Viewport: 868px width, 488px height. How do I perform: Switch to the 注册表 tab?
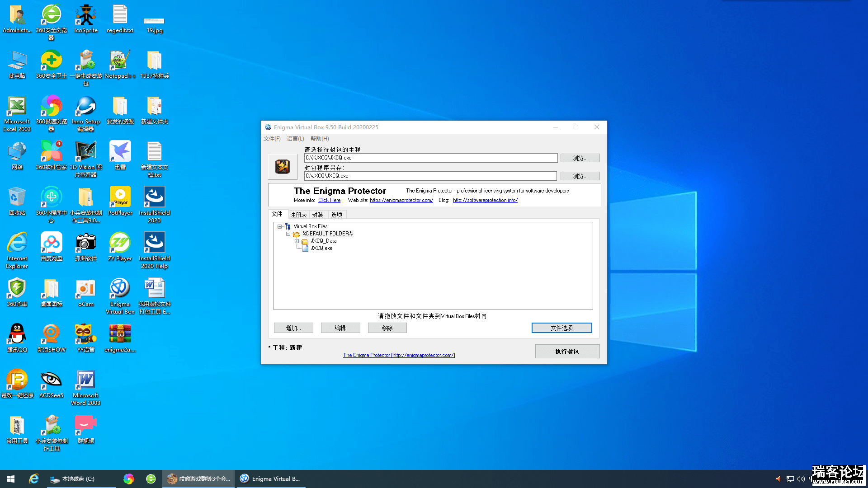298,215
